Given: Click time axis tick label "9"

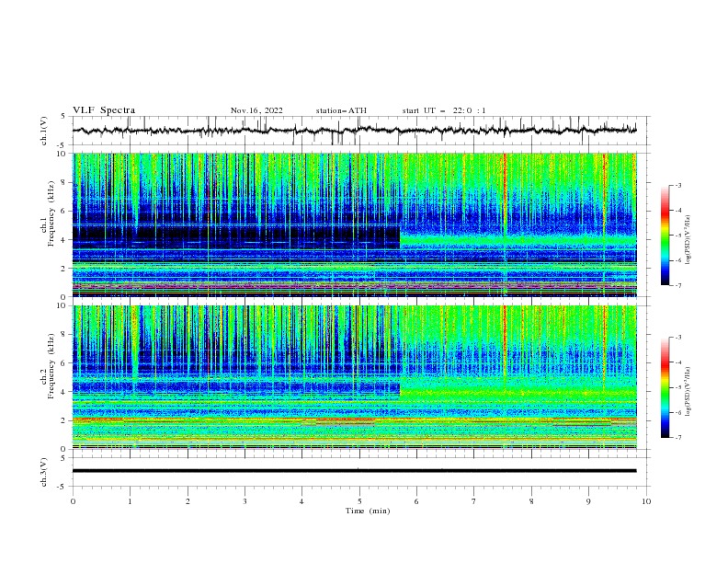Looking at the screenshot, I should tap(588, 501).
